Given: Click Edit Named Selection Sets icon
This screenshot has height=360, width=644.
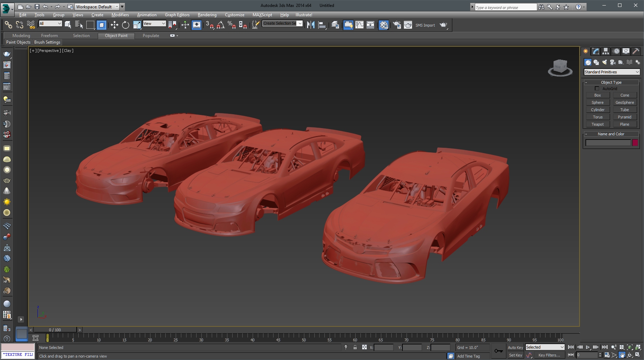Looking at the screenshot, I should [256, 25].
